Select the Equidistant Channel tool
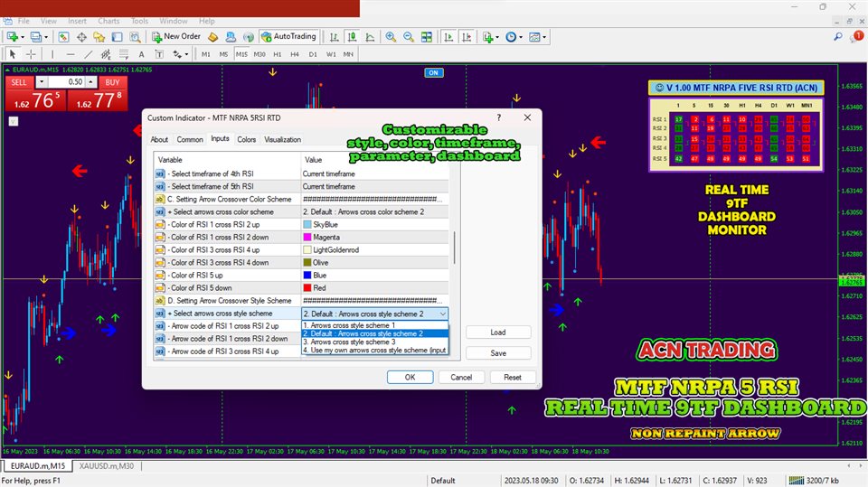868x487 pixels. (x=106, y=54)
